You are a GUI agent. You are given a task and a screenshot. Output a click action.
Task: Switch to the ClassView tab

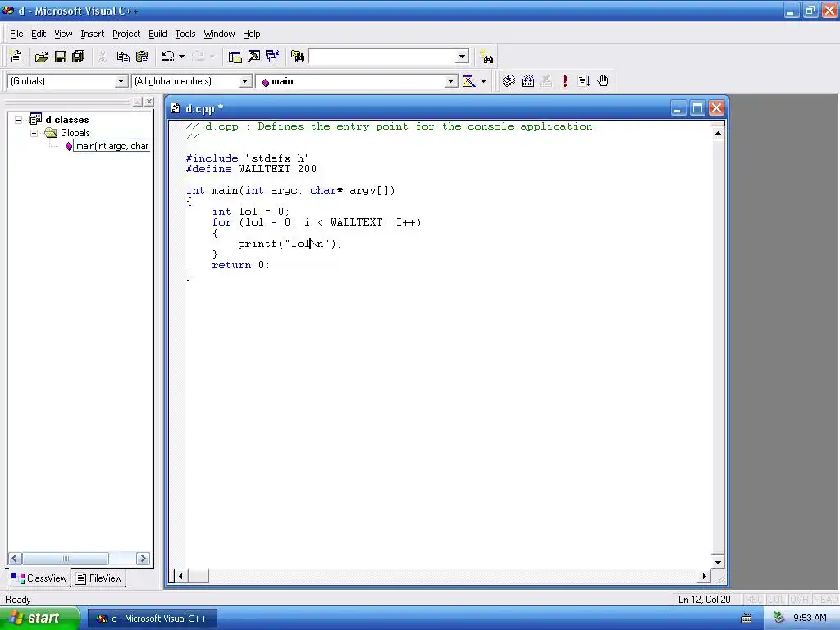pyautogui.click(x=39, y=578)
